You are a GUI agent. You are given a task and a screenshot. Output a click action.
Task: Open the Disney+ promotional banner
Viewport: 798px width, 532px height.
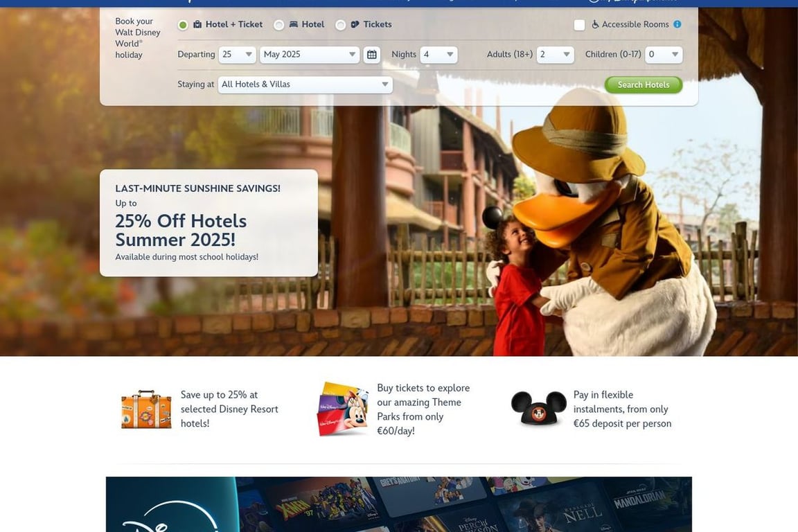click(x=399, y=504)
